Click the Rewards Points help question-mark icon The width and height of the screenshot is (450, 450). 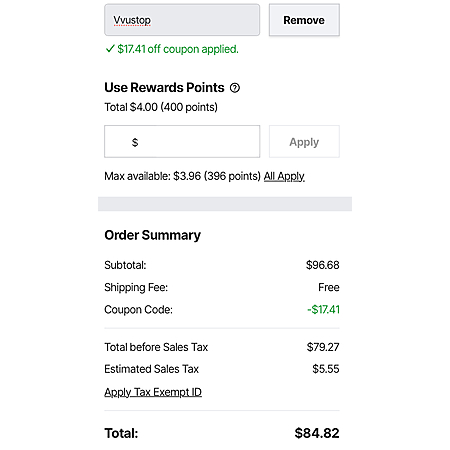pyautogui.click(x=235, y=88)
